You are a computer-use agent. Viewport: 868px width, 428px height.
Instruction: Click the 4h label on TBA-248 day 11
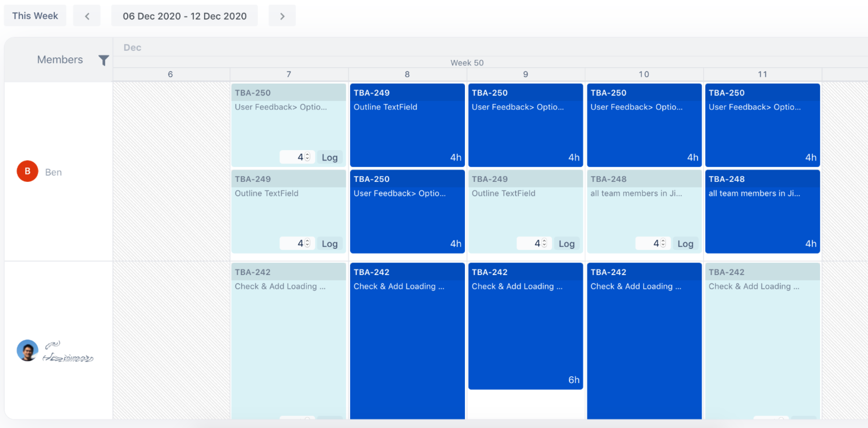tap(811, 244)
